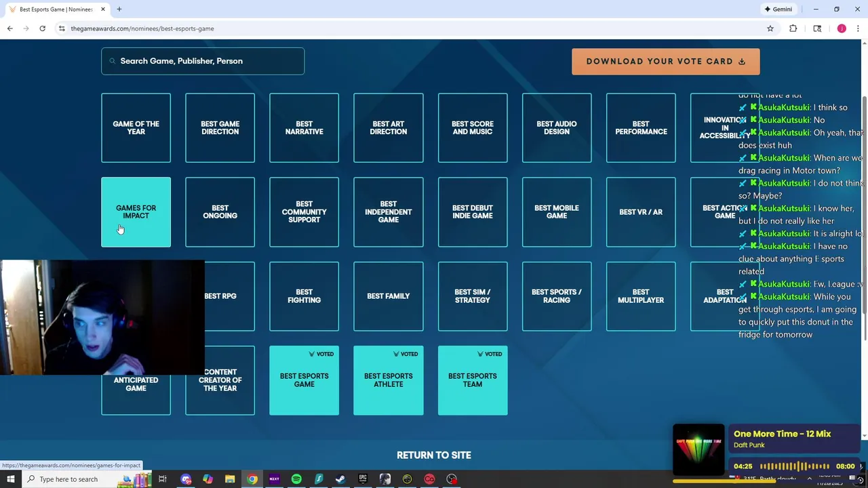Click the Chrome icon in the taskbar
This screenshot has height=488, width=868.
click(252, 479)
